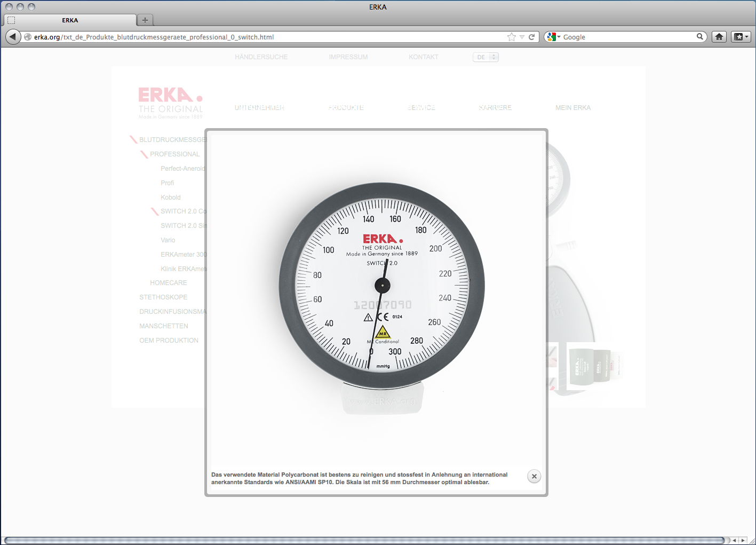Click into the address bar URL field
Viewport: 756px width, 545px height.
[x=267, y=37]
